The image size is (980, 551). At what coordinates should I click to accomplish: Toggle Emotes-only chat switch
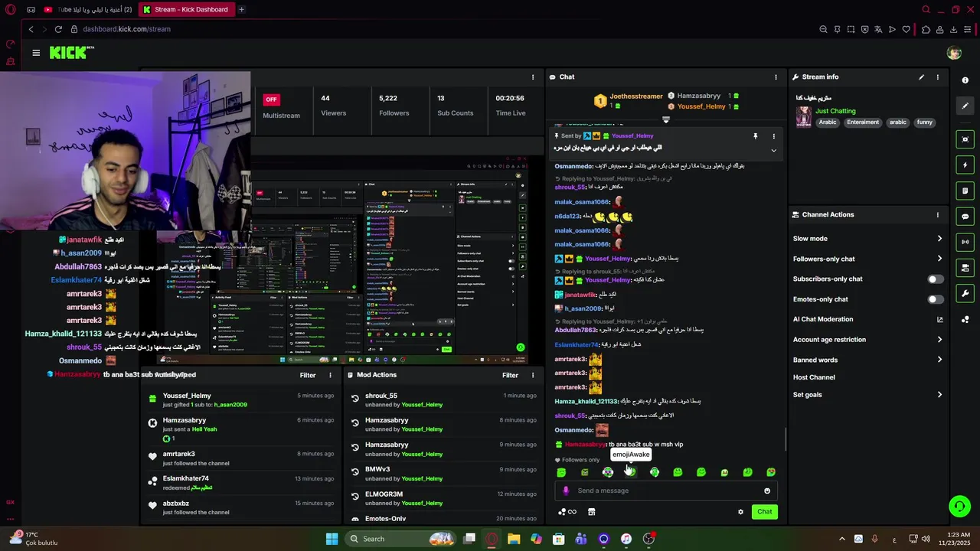click(936, 299)
